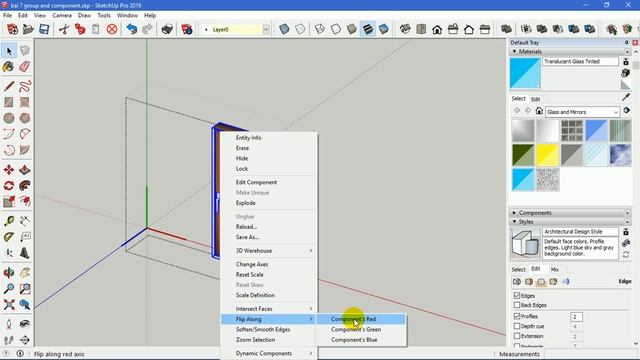The height and width of the screenshot is (360, 640).
Task: Activate the Push/Pull tool
Action: point(24,169)
